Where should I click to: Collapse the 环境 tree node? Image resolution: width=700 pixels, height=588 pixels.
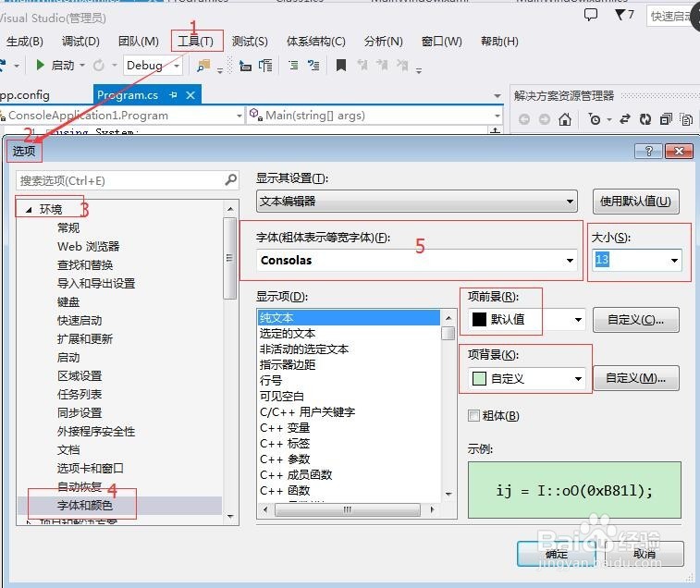pos(29,209)
